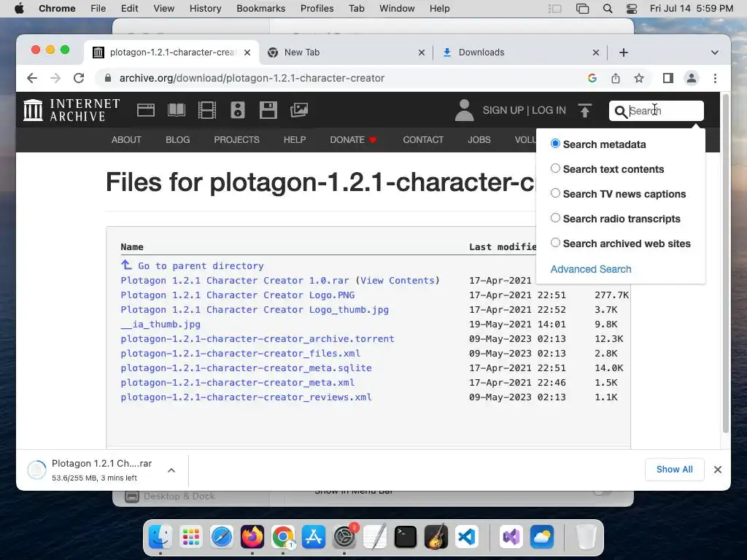Click Advanced Search link
Screen dimensions: 747x560
coord(591,269)
